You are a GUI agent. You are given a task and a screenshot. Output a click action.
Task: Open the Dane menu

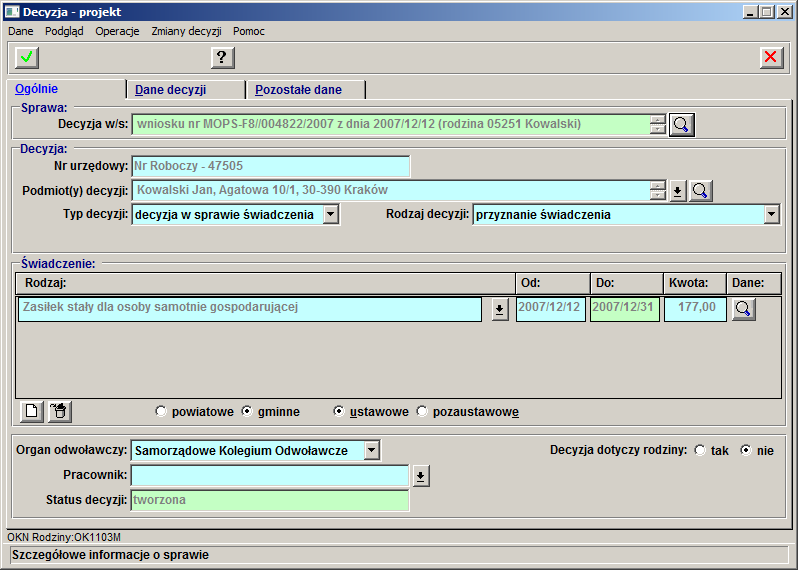[21, 31]
